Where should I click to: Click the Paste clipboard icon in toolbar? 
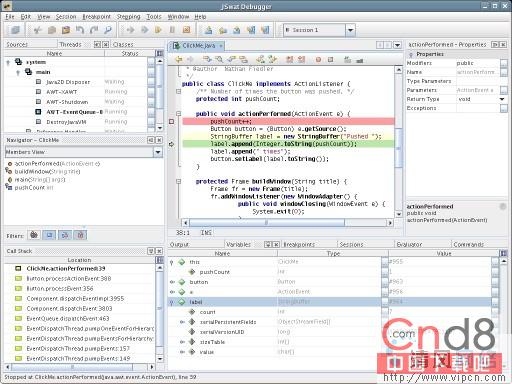pyautogui.click(x=66, y=30)
